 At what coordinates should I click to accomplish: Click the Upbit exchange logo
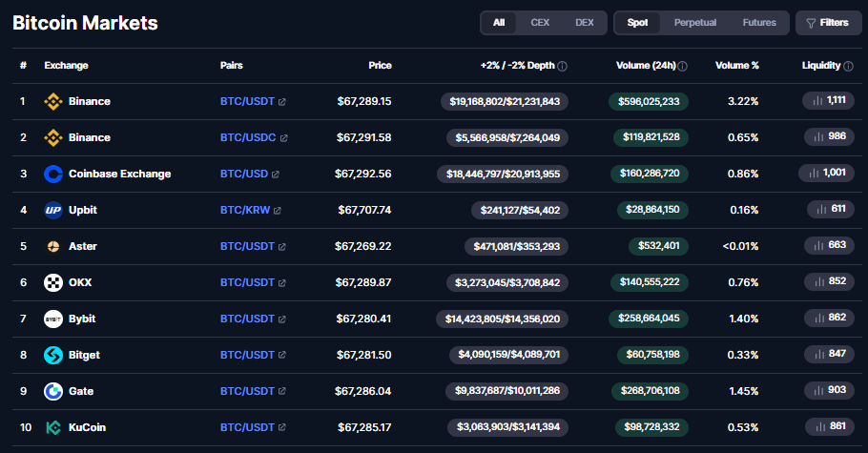click(53, 210)
